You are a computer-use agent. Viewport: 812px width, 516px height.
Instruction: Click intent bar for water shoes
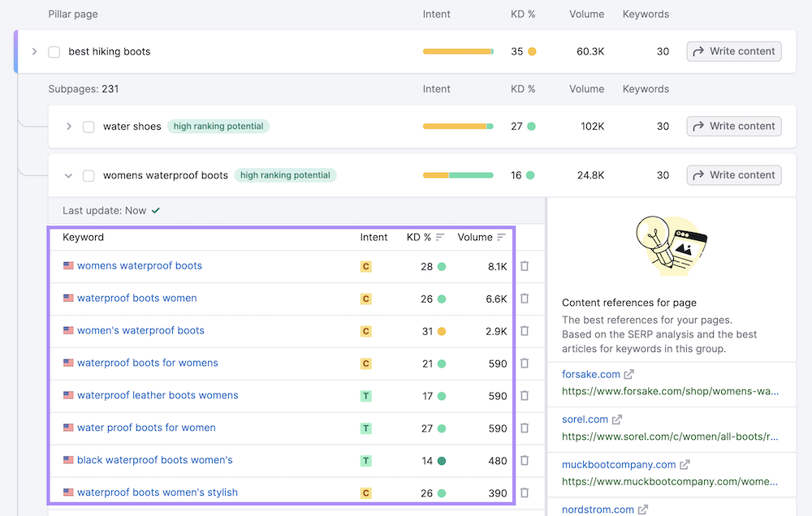click(458, 127)
